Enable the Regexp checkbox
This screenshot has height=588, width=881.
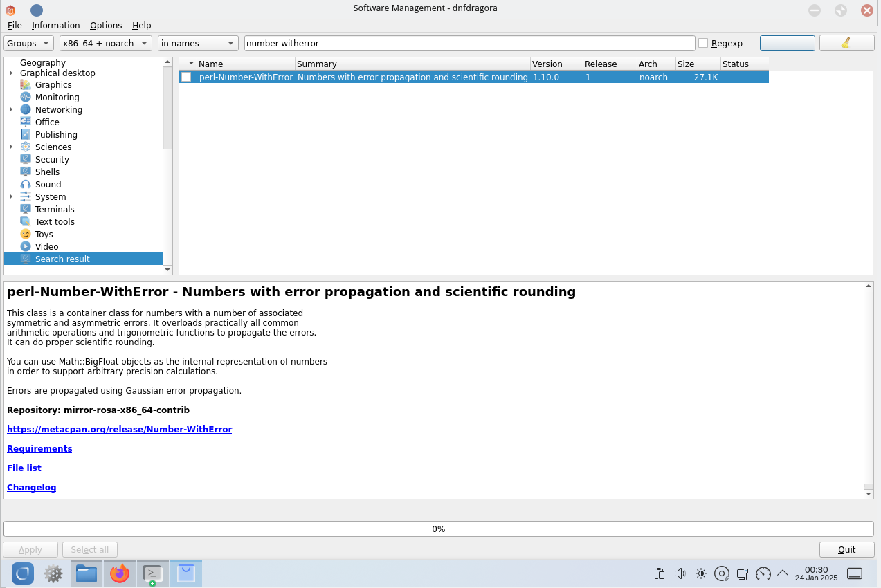(703, 43)
